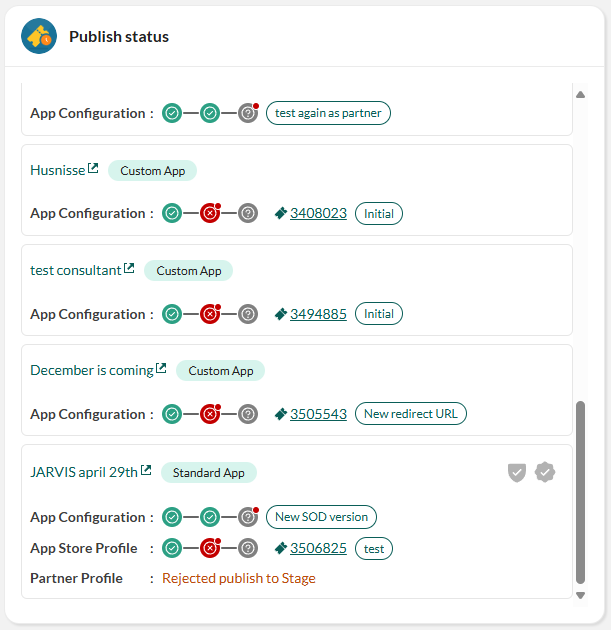The width and height of the screenshot is (611, 630).
Task: Open Husnisse app external link icon
Action: point(93,168)
